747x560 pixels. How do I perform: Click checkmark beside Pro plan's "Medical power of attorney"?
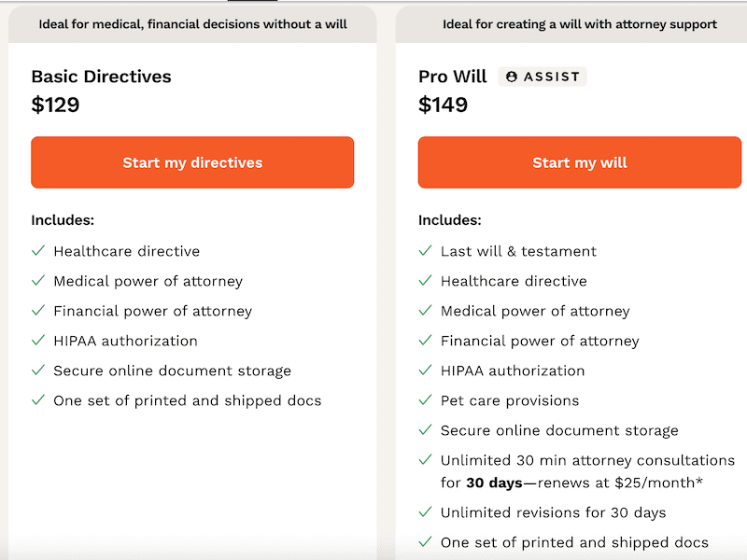point(424,311)
